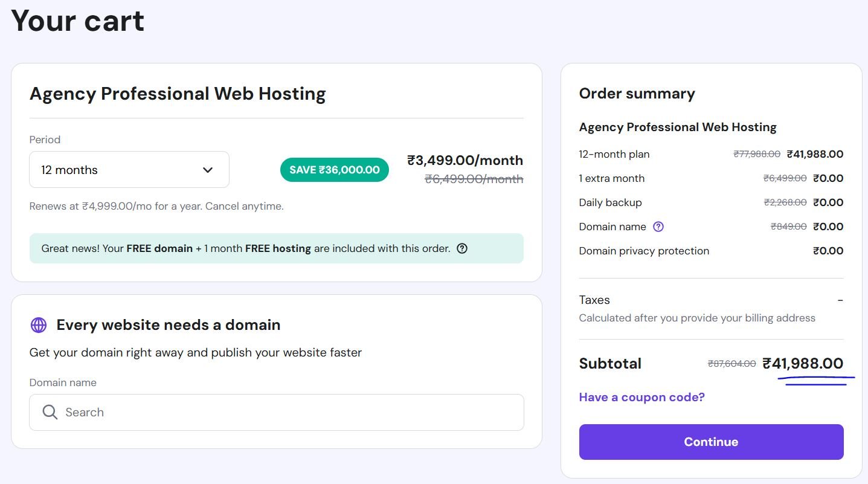
Task: Click the 'Your cart' page heading
Action: [x=77, y=21]
